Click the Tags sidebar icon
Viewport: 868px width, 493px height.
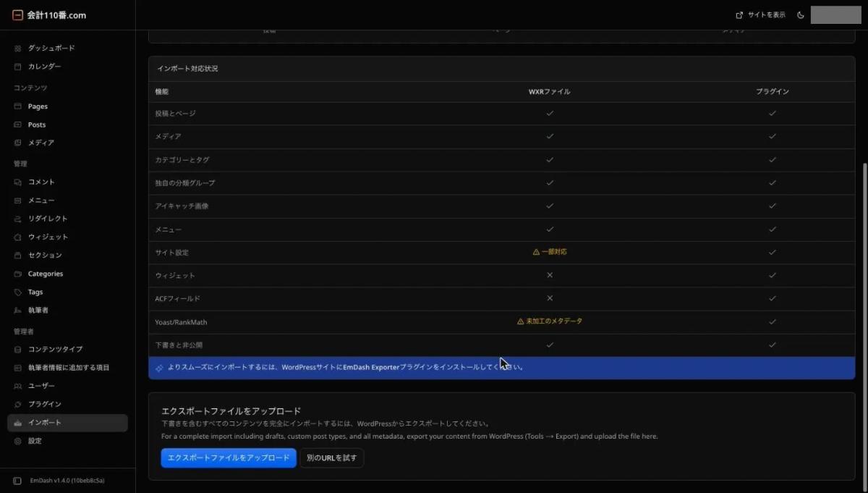(18, 292)
